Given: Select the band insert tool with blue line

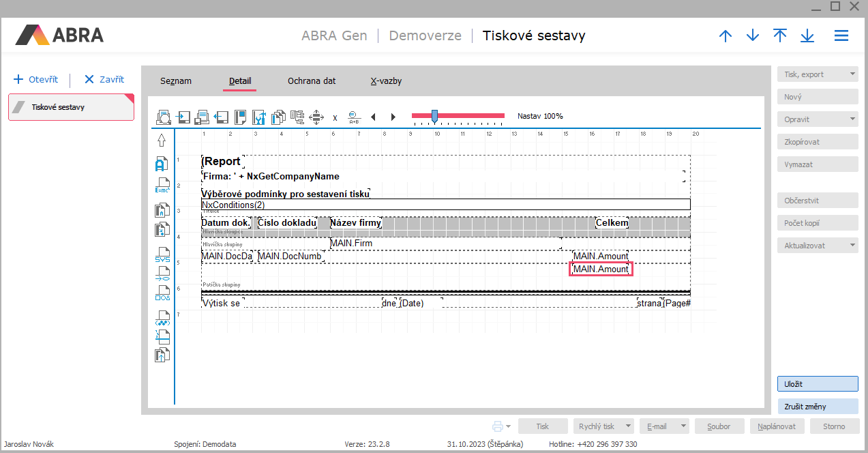Looking at the screenshot, I should pos(162,336).
